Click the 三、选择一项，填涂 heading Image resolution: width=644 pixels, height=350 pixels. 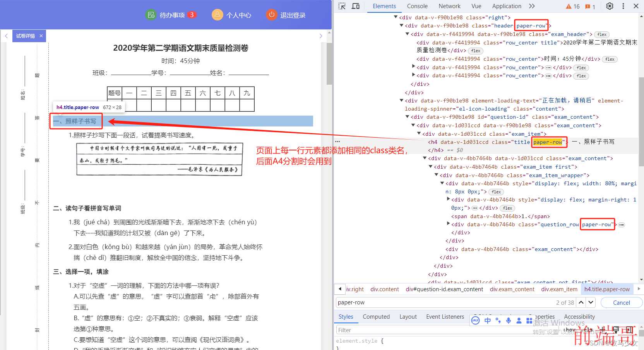tap(81, 271)
